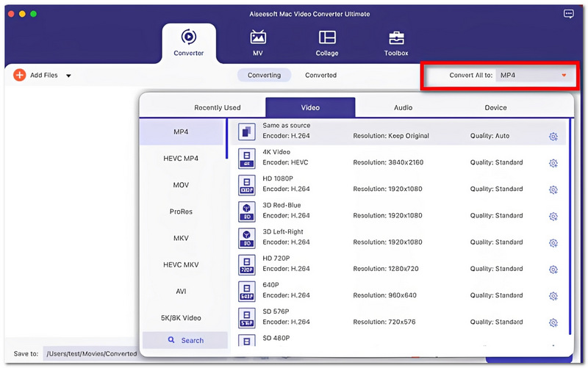Select the 'HD 1080P' preset name
The height and width of the screenshot is (368, 588).
[x=278, y=178]
